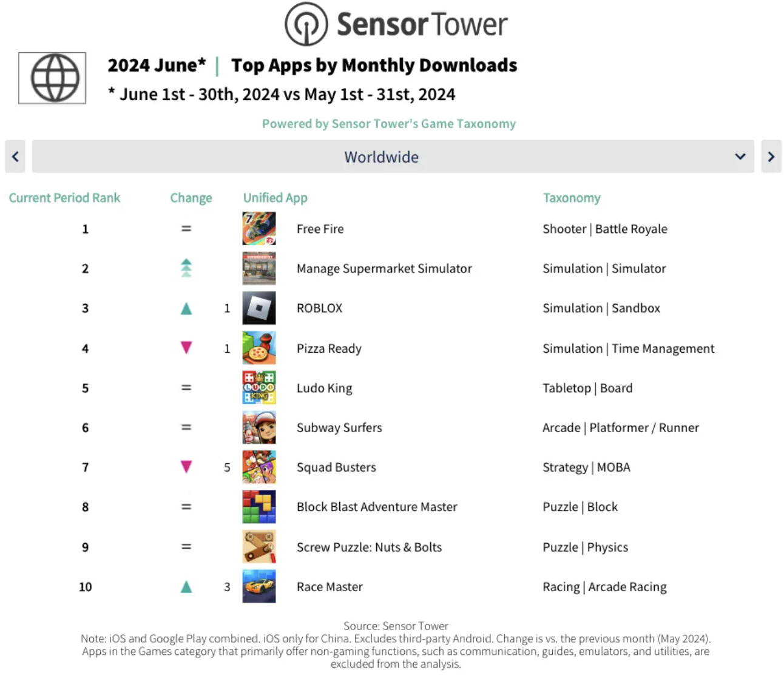Click the Free Fire app icon
This screenshot has height=698, width=784.
tap(259, 229)
